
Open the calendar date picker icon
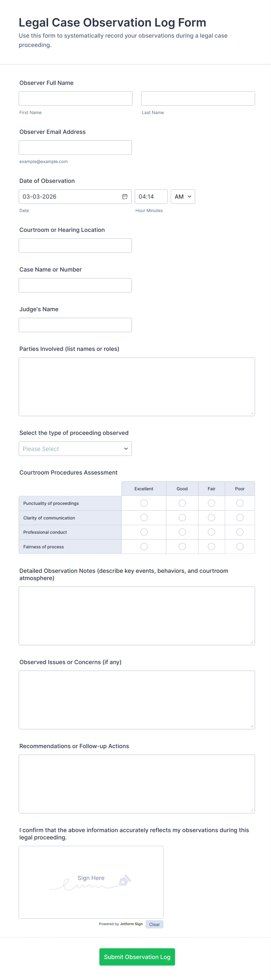(125, 197)
